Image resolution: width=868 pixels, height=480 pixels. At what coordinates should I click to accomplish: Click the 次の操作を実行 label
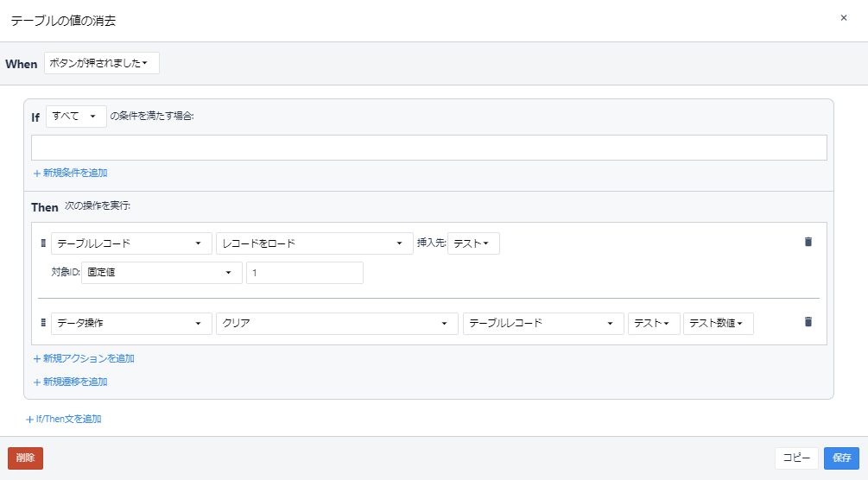[x=98, y=205]
